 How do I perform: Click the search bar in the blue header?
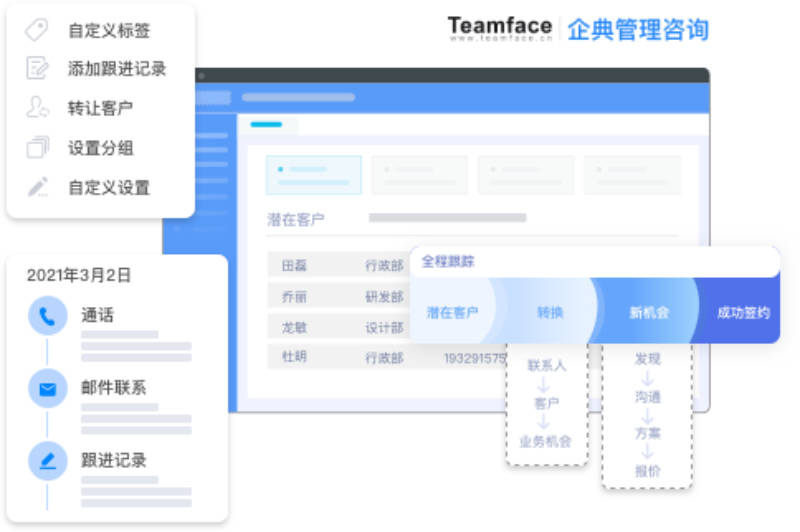point(298,97)
